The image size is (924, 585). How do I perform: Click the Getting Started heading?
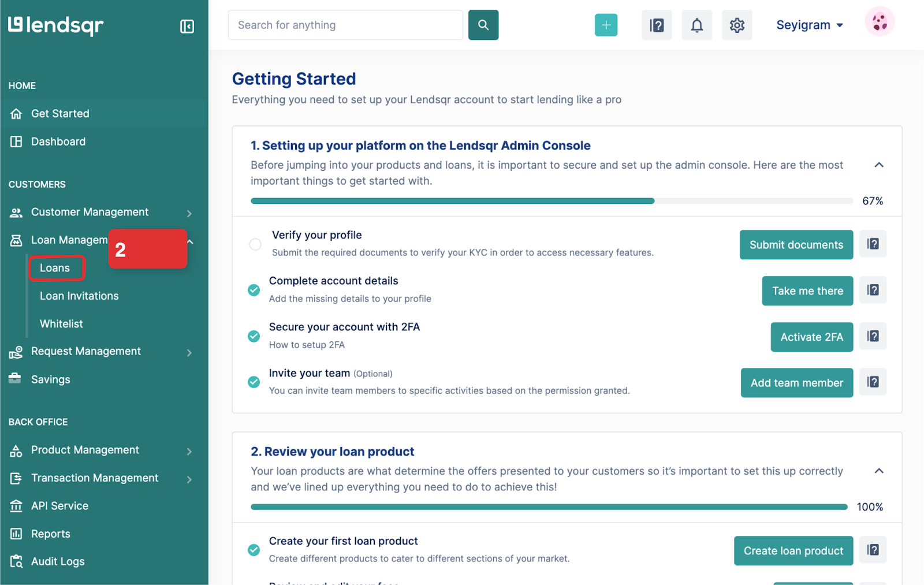tap(294, 79)
